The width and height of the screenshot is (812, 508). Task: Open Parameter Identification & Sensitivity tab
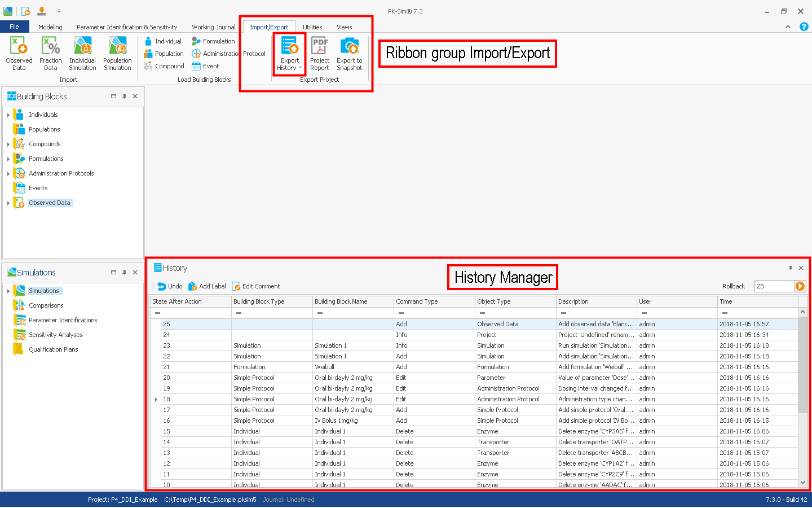pos(127,27)
